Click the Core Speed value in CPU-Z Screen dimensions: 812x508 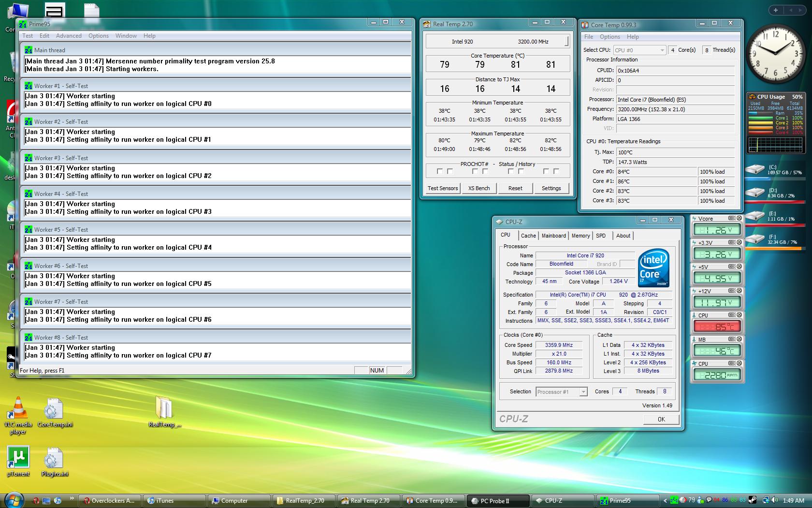(559, 345)
